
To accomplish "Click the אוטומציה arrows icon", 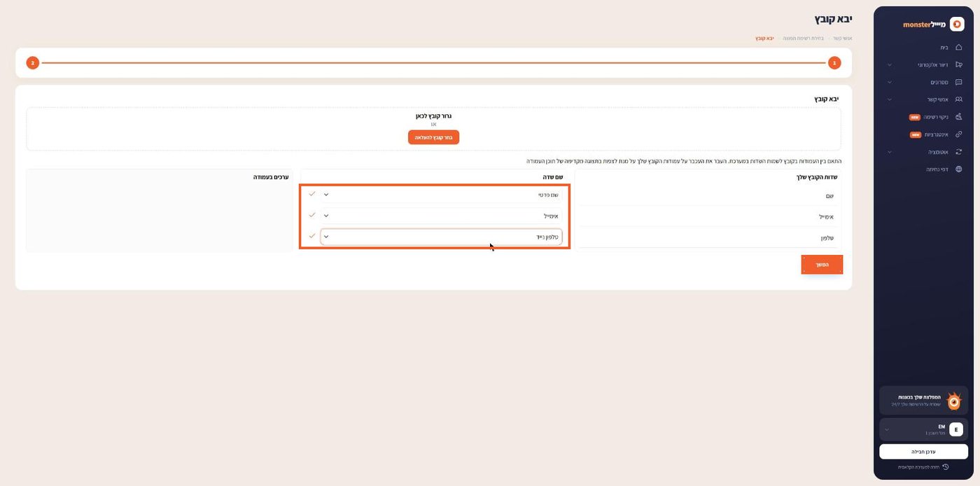I will (958, 151).
